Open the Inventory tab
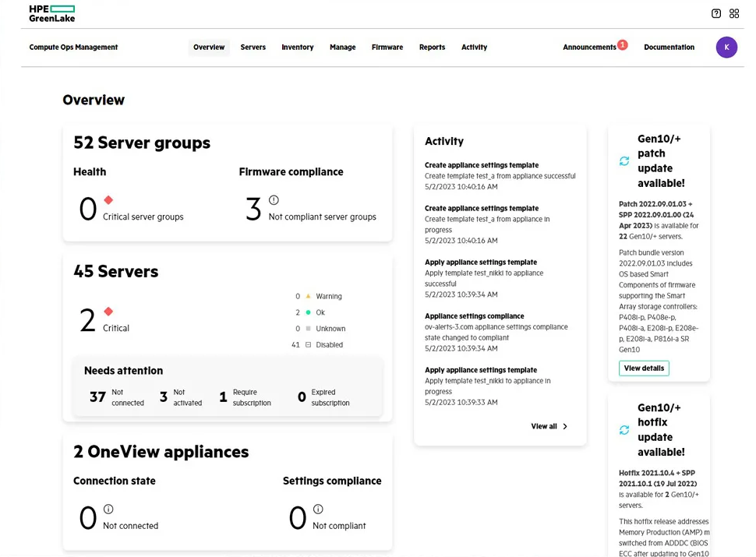Screen dimensions: 756x557 coord(298,48)
